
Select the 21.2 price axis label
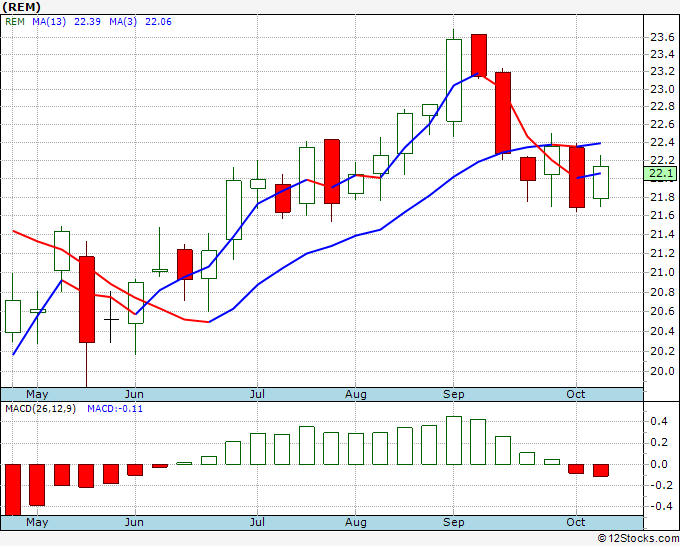[x=662, y=253]
